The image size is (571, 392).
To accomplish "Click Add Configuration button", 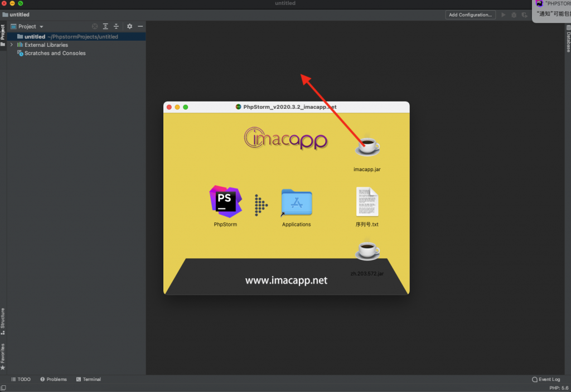I will [470, 15].
